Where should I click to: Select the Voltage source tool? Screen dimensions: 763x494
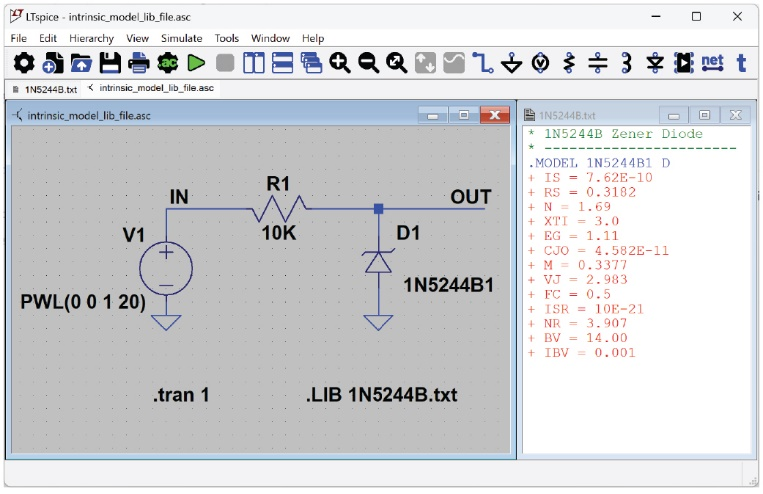[541, 63]
